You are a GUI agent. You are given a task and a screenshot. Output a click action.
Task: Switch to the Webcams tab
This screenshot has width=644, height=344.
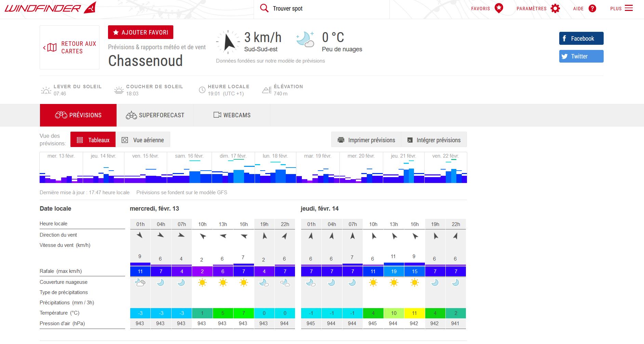point(232,115)
